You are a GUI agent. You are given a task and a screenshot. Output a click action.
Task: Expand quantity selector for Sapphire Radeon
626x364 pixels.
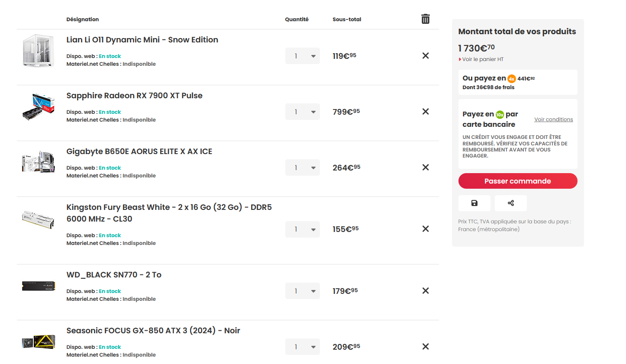click(x=303, y=112)
